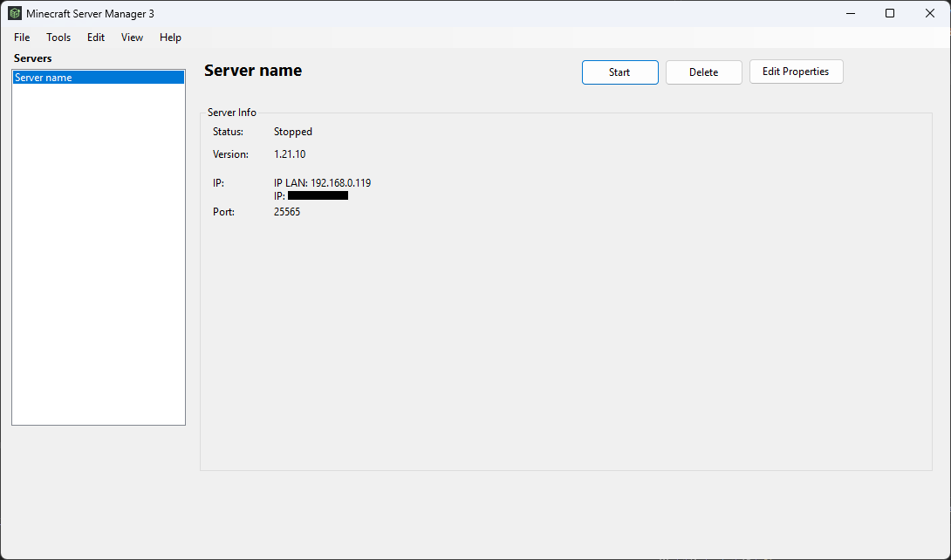This screenshot has height=560, width=951.
Task: Open the File menu
Action: click(22, 38)
